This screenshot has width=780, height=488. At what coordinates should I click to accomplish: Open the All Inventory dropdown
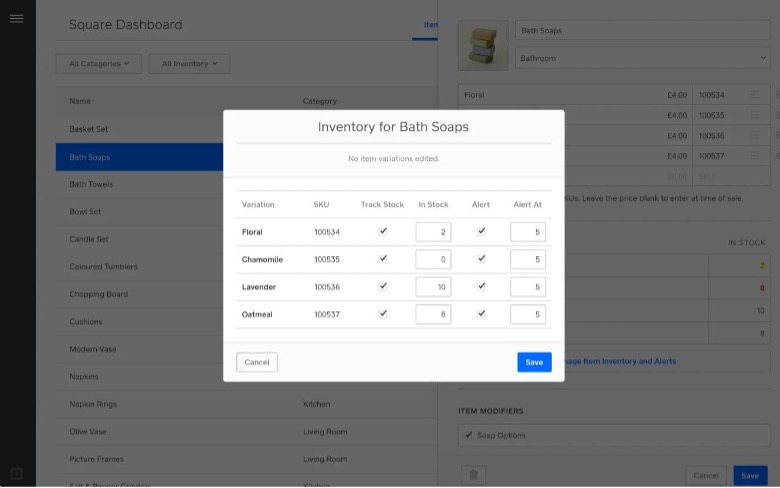click(x=190, y=64)
